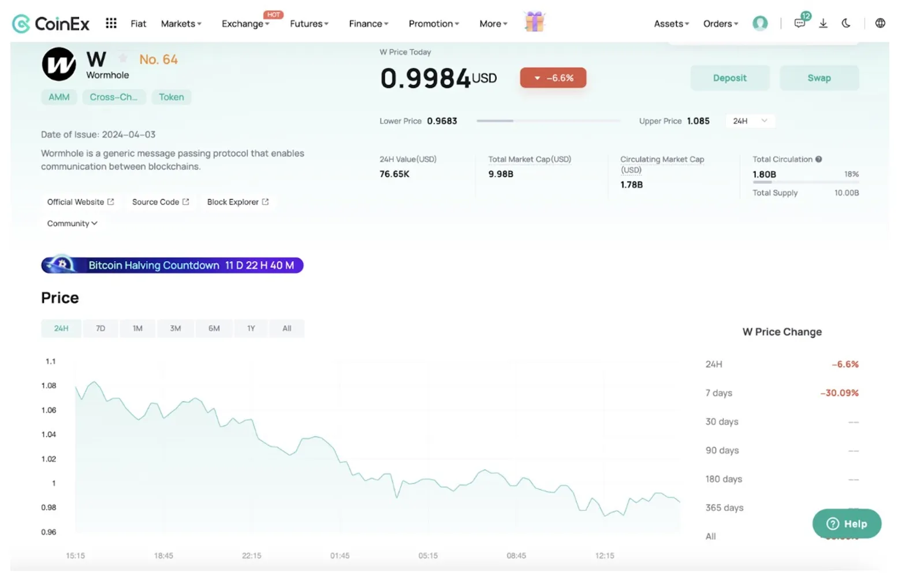Select the 7D chart tab
924x586 pixels.
[x=100, y=328]
